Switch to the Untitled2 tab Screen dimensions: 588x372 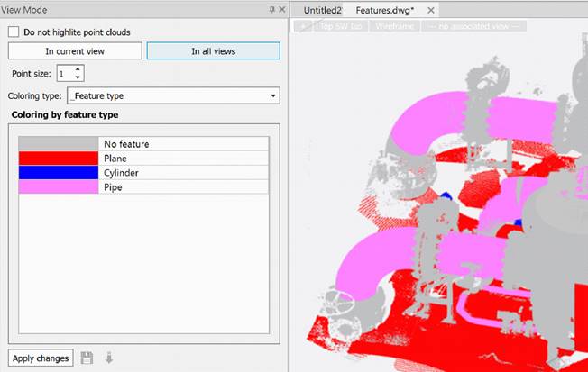pos(322,11)
